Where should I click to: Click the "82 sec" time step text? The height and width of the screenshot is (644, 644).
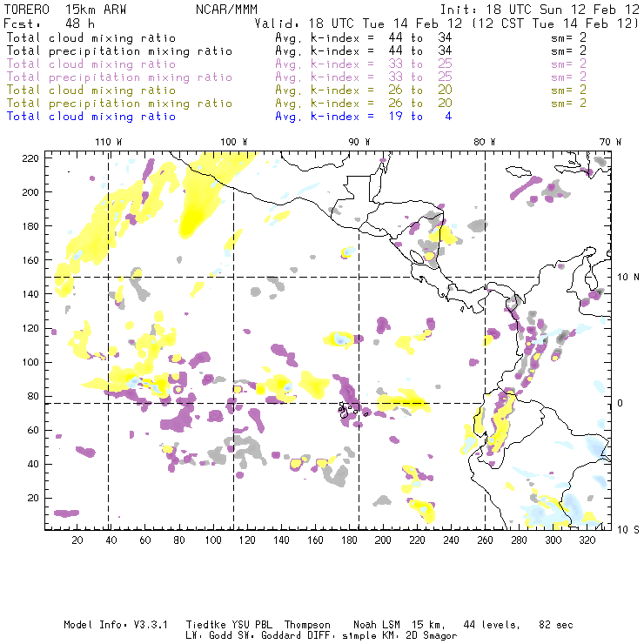point(556,625)
